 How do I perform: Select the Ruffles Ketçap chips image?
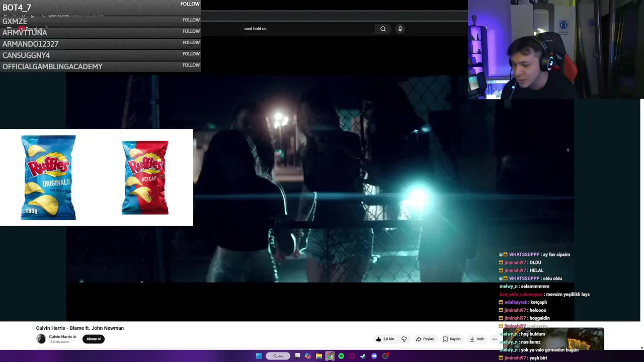pyautogui.click(x=145, y=177)
